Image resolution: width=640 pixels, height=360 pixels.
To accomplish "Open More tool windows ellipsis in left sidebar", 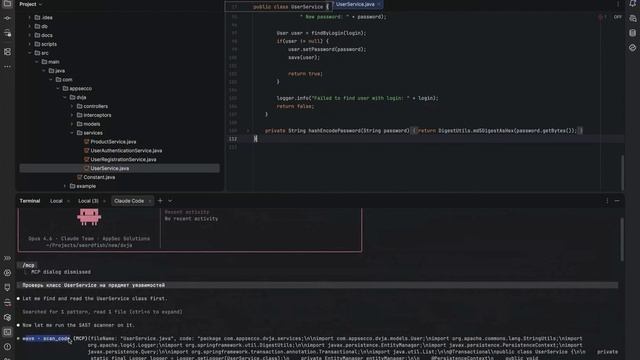I will coord(7,67).
